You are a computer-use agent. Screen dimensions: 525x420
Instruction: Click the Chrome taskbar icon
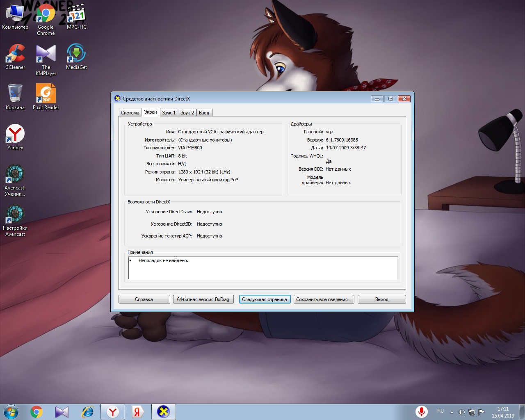(37, 412)
